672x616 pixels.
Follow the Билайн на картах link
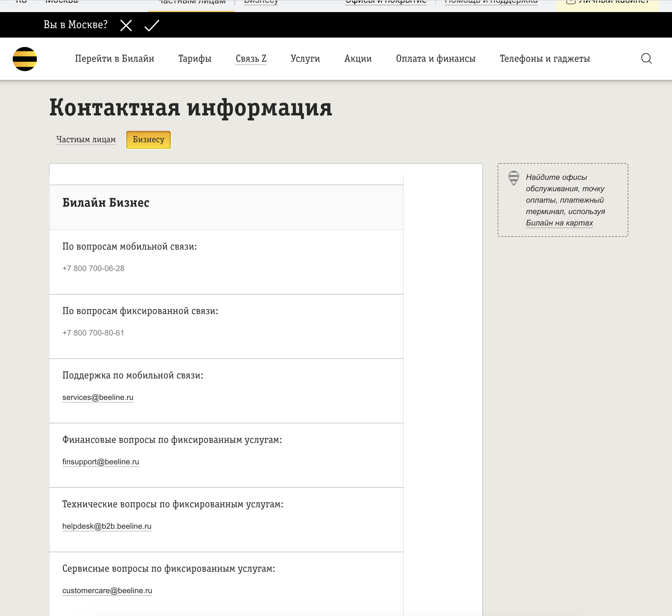(x=559, y=222)
